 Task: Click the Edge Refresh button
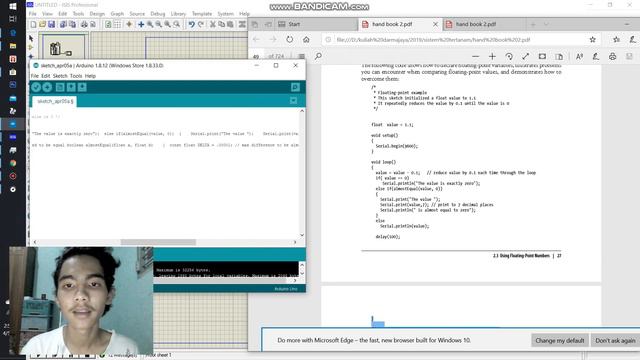coord(289,40)
